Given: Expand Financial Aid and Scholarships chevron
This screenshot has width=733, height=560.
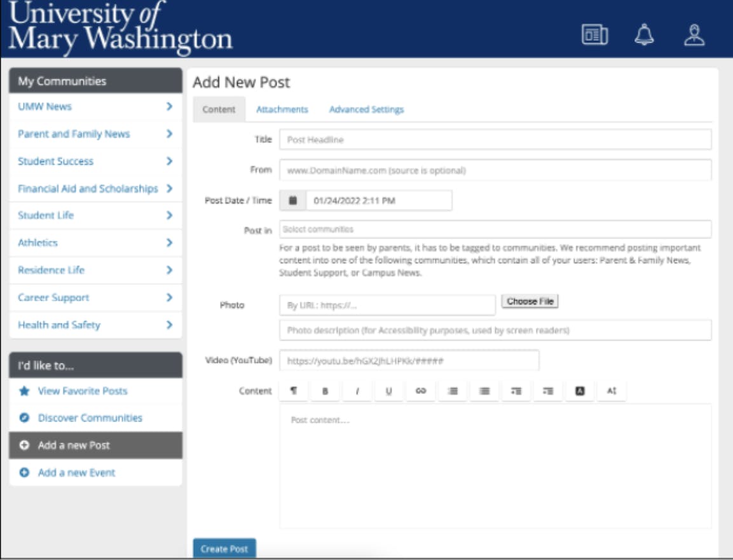Looking at the screenshot, I should (x=169, y=188).
